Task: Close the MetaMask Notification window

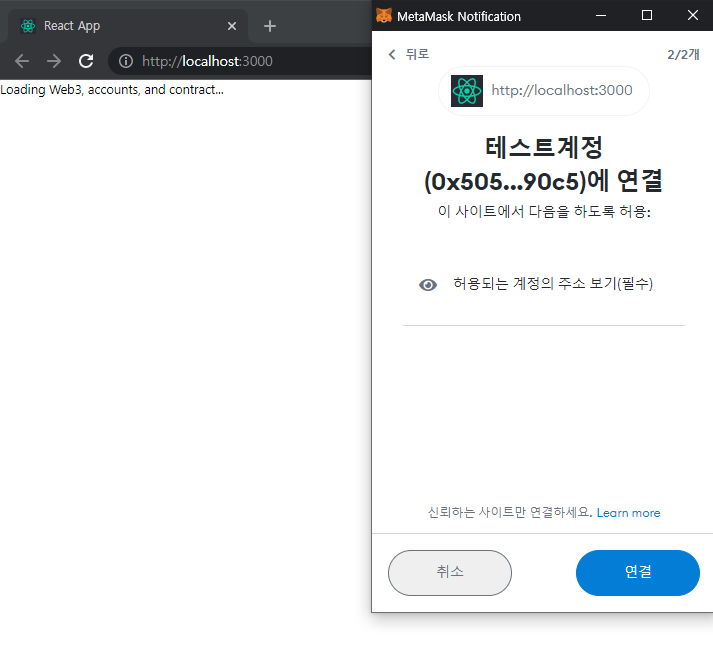Action: coord(693,15)
